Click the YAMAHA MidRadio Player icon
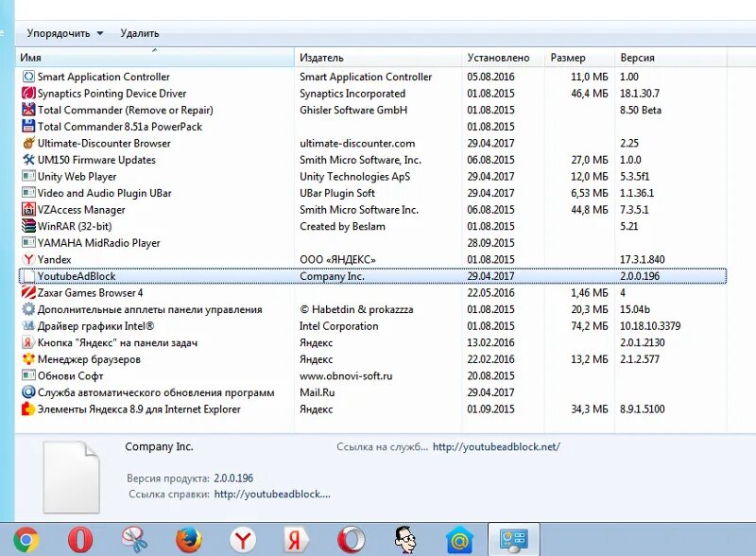The image size is (756, 556). [x=28, y=243]
